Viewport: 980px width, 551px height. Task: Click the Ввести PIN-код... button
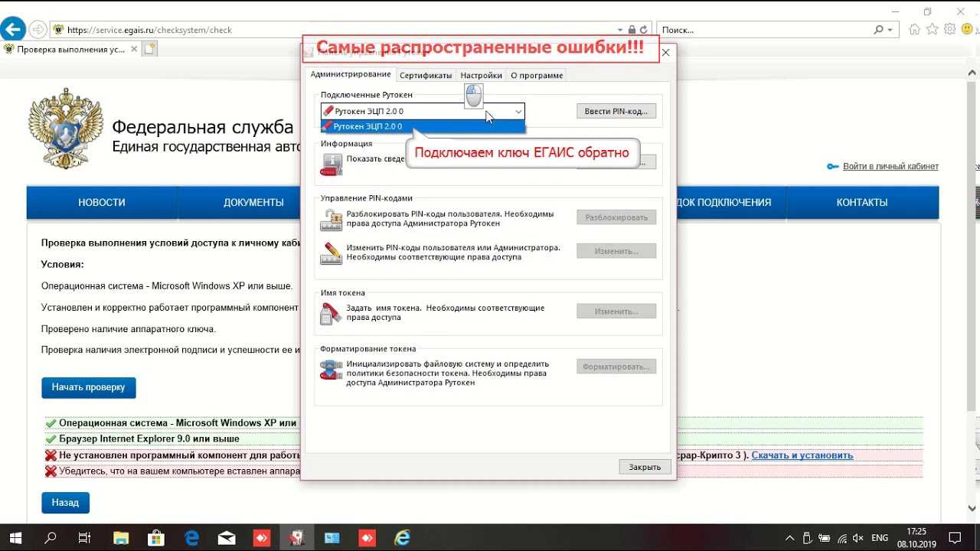pyautogui.click(x=616, y=111)
